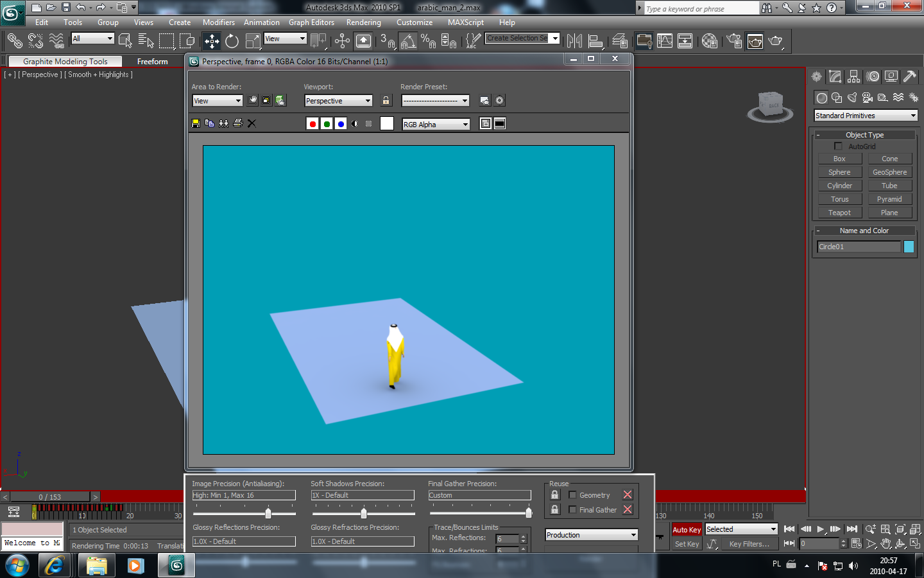Click the Circle01 object name field
This screenshot has width=924, height=578.
coord(859,247)
